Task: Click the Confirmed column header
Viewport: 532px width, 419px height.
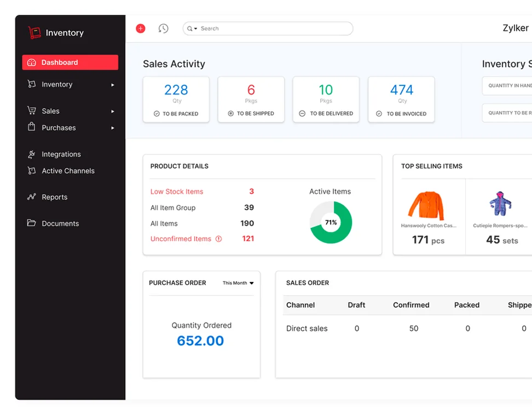Action: [x=411, y=305]
